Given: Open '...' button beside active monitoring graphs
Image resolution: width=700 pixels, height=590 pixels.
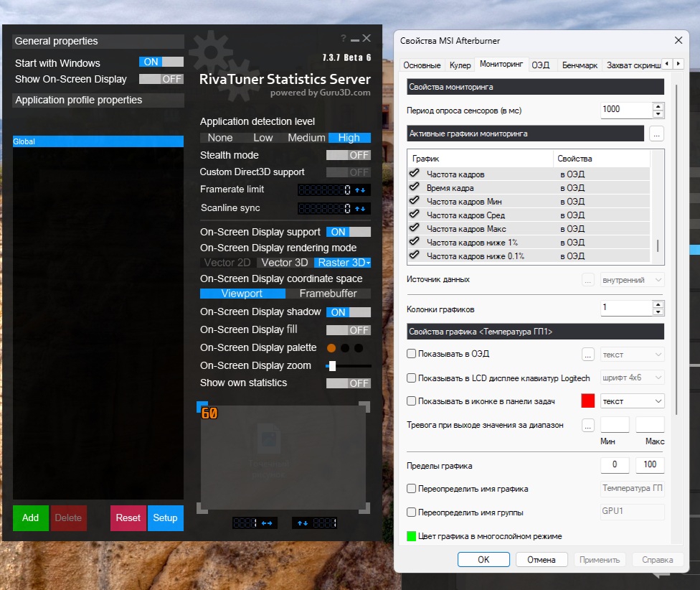Looking at the screenshot, I should click(x=657, y=134).
